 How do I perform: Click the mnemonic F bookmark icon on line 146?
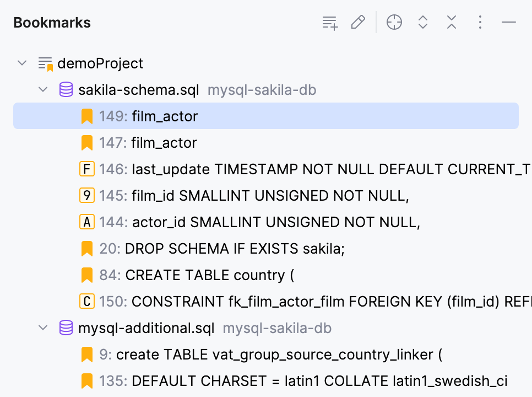[x=86, y=169]
